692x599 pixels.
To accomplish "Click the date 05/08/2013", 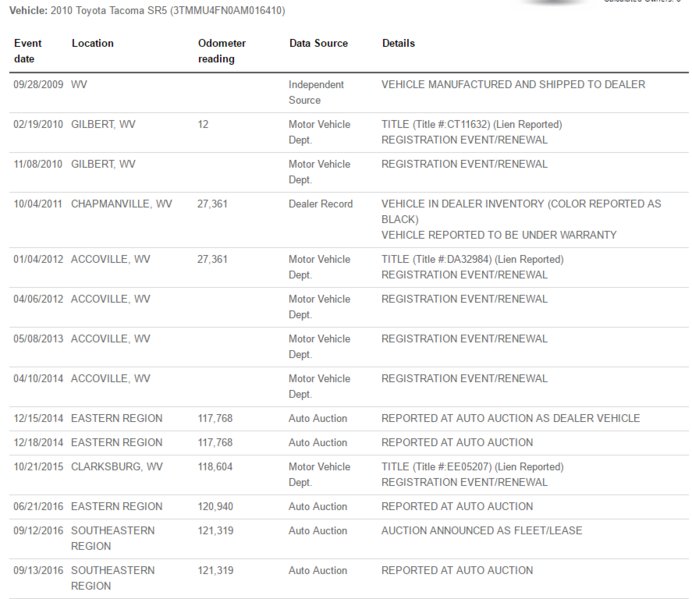I will 38,339.
